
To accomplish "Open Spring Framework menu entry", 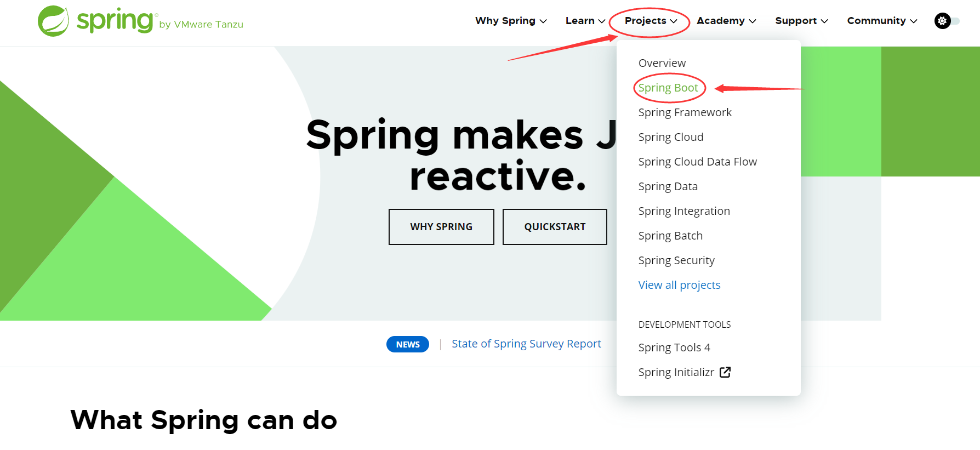I will tap(685, 112).
